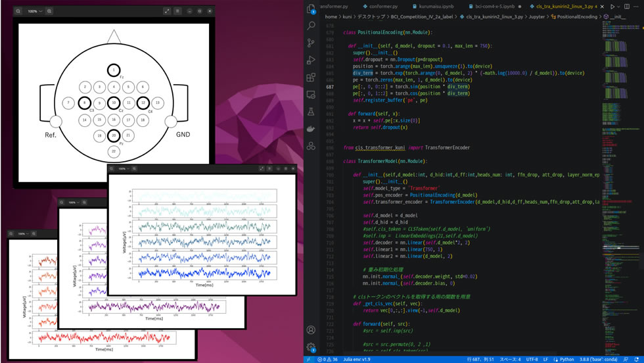The image size is (644, 363).
Task: Run the Python file with play button
Action: click(612, 6)
